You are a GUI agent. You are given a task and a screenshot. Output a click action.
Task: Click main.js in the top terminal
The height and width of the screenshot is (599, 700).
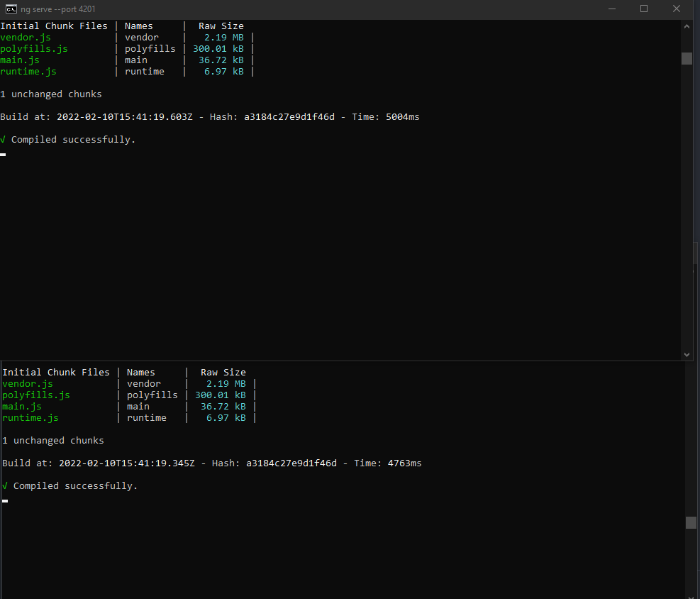click(x=20, y=60)
